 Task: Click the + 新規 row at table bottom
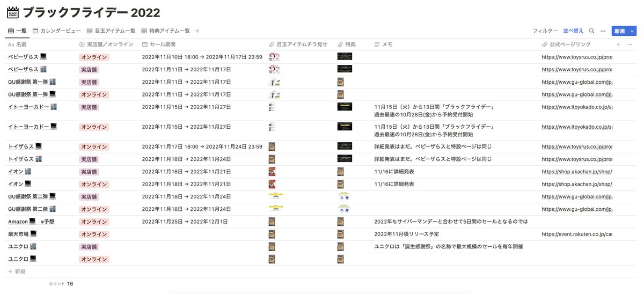tap(17, 271)
